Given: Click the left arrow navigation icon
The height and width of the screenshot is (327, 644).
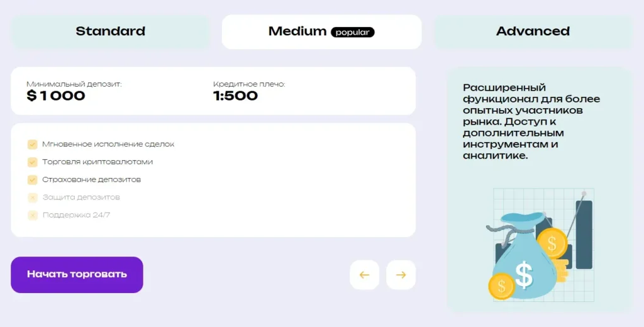Looking at the screenshot, I should click(x=364, y=275).
